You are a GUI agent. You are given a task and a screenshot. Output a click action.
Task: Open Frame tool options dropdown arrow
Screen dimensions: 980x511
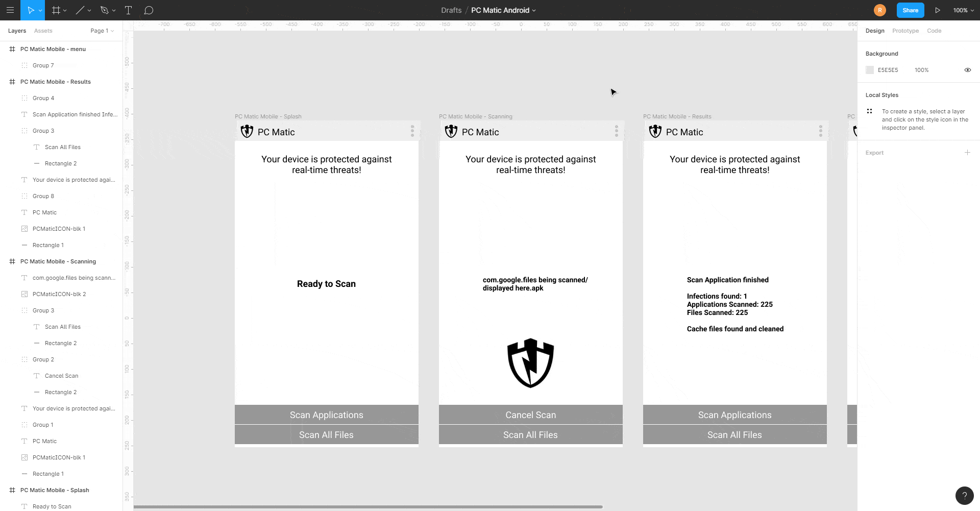point(65,10)
